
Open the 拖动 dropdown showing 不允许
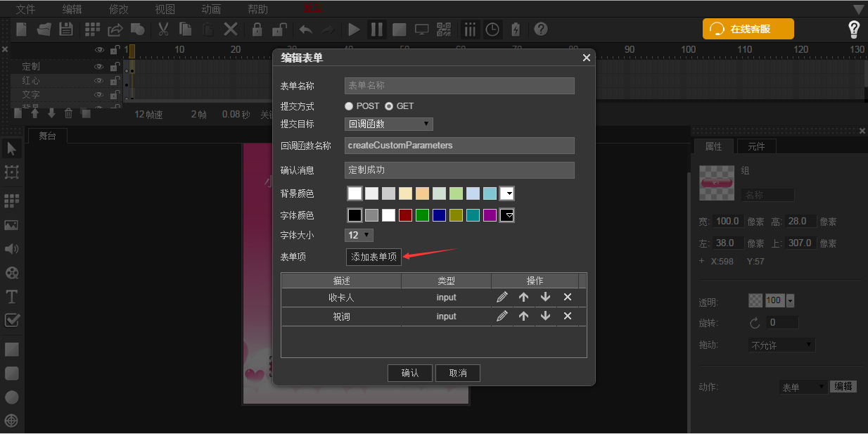pyautogui.click(x=781, y=345)
